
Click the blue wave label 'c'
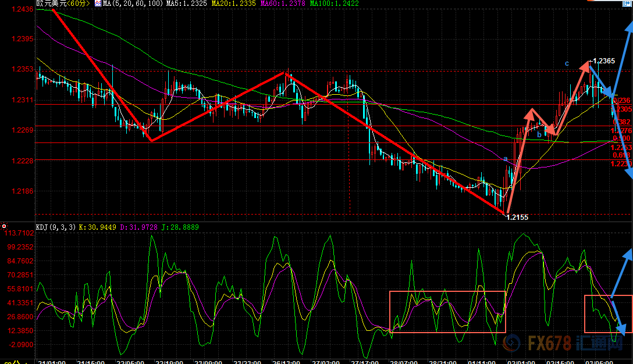[566, 63]
